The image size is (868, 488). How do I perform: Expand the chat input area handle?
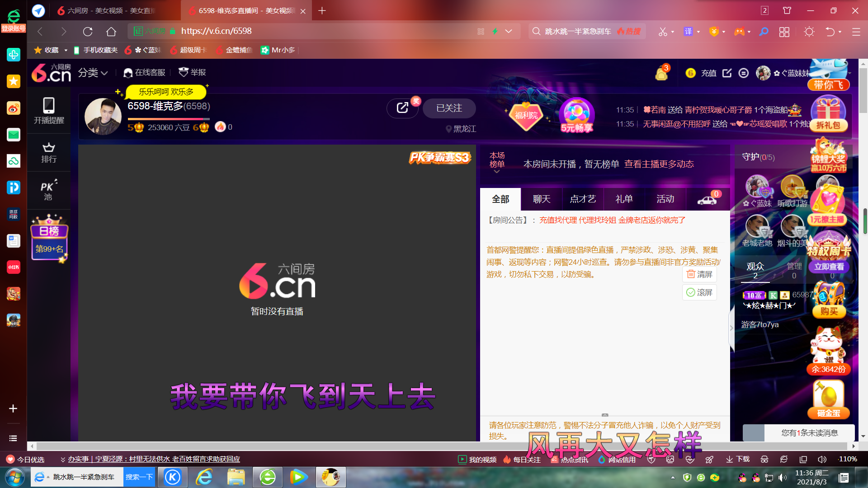(605, 415)
